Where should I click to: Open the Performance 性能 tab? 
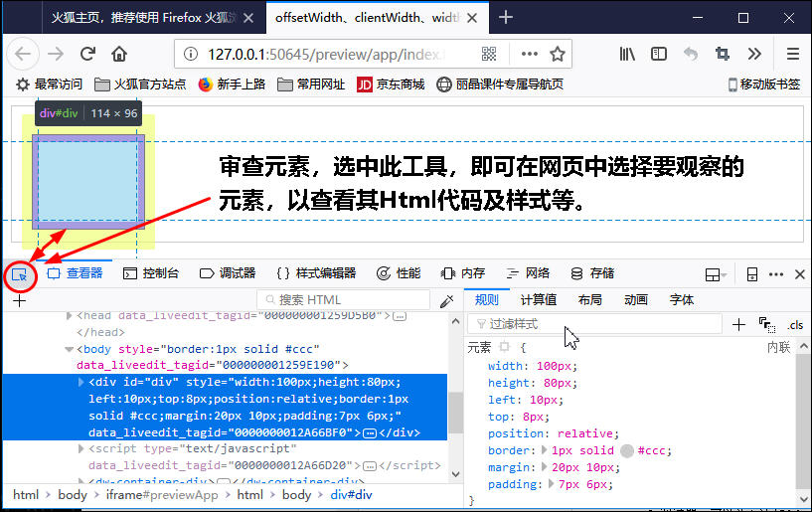[x=399, y=273]
